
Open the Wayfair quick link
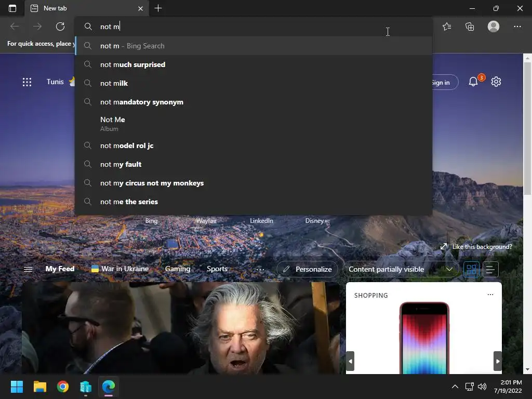point(206,220)
